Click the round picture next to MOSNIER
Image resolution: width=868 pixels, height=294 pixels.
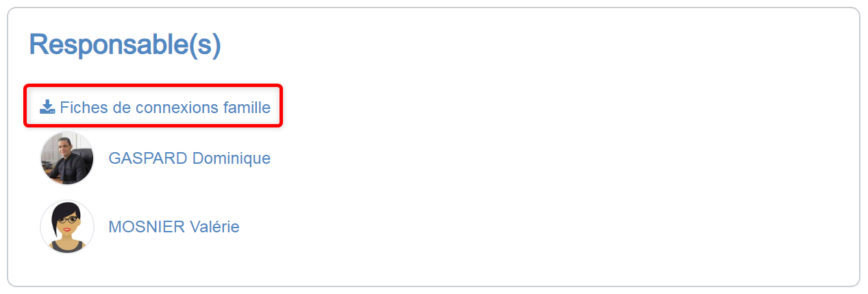pos(67,227)
